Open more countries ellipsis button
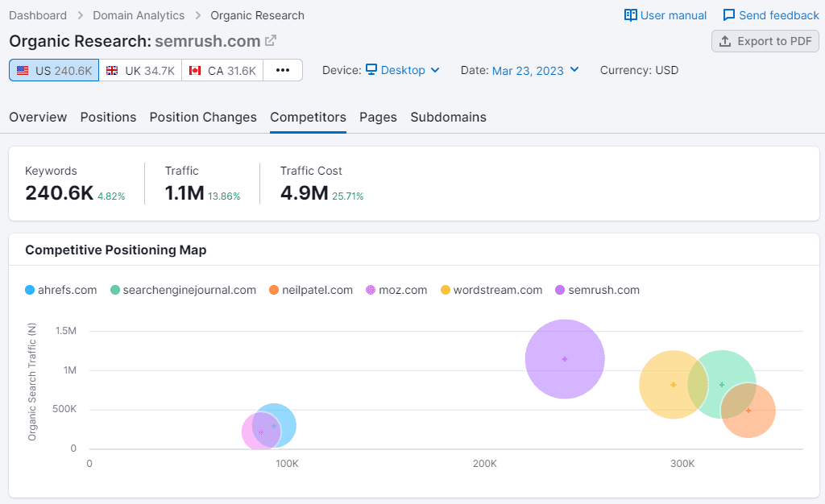 283,70
